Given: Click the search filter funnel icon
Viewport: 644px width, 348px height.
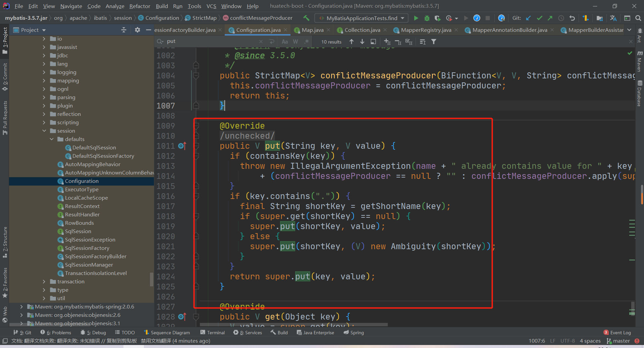Looking at the screenshot, I should [434, 42].
